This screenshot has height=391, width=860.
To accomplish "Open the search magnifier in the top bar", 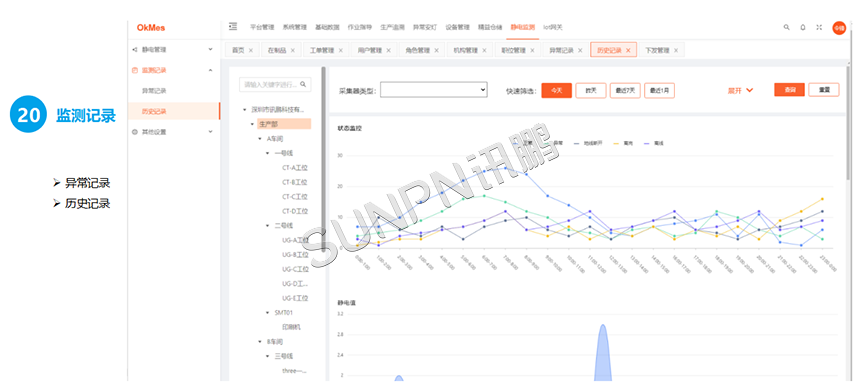I will coord(787,27).
